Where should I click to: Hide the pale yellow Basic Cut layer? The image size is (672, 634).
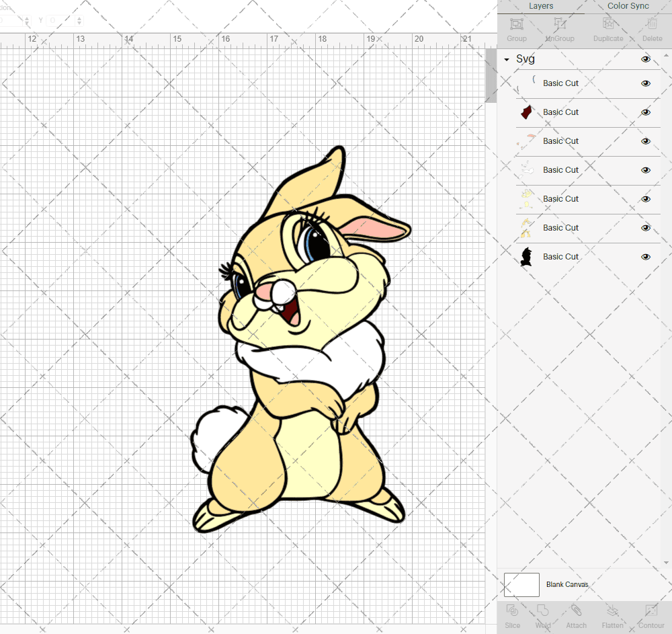(x=645, y=199)
